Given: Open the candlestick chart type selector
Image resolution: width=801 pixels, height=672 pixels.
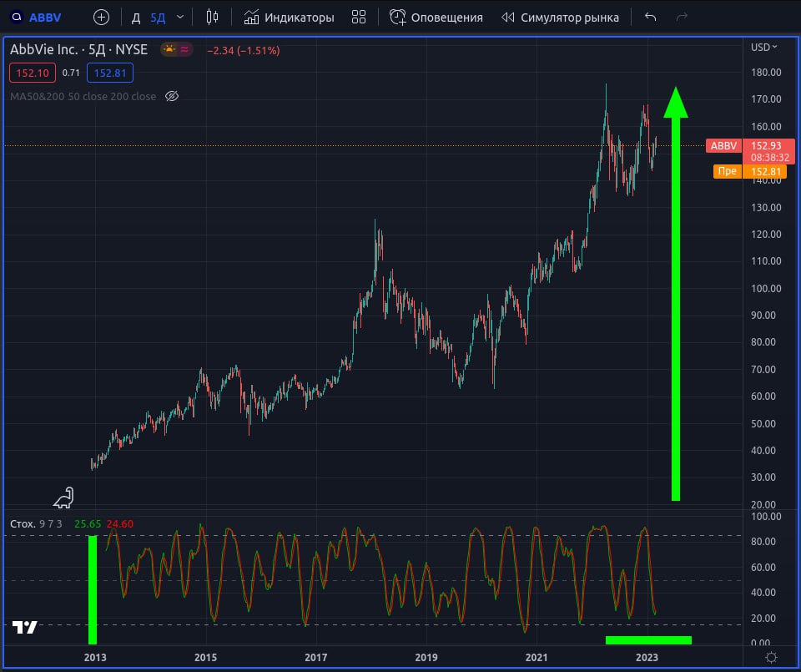Looking at the screenshot, I should point(212,18).
